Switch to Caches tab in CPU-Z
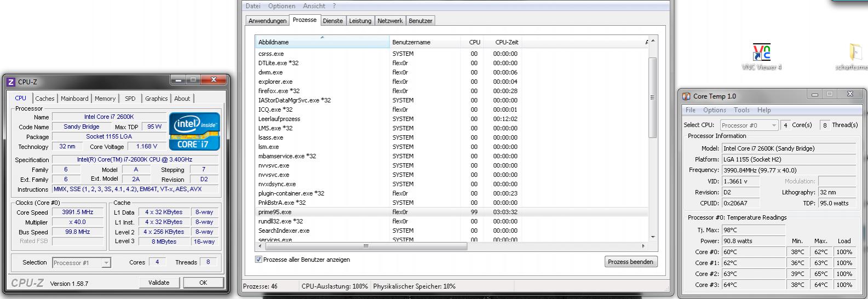Image resolution: width=868 pixels, height=299 pixels. [45, 99]
